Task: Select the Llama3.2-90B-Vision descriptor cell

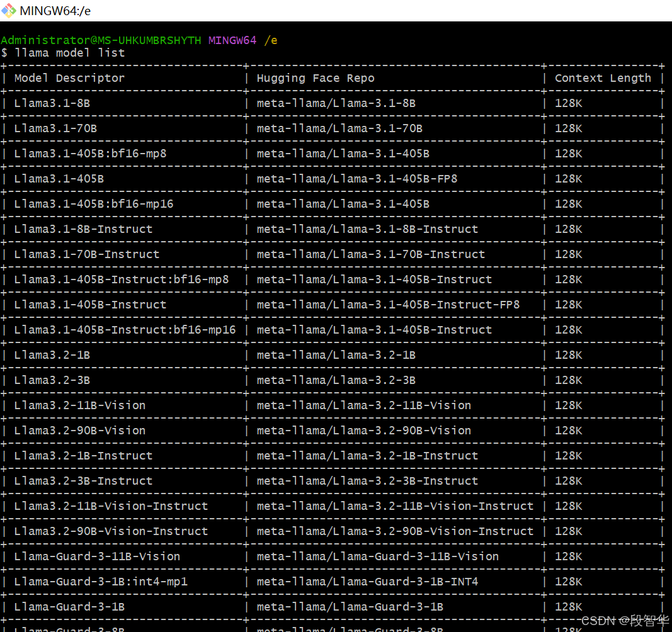Action: click(80, 431)
